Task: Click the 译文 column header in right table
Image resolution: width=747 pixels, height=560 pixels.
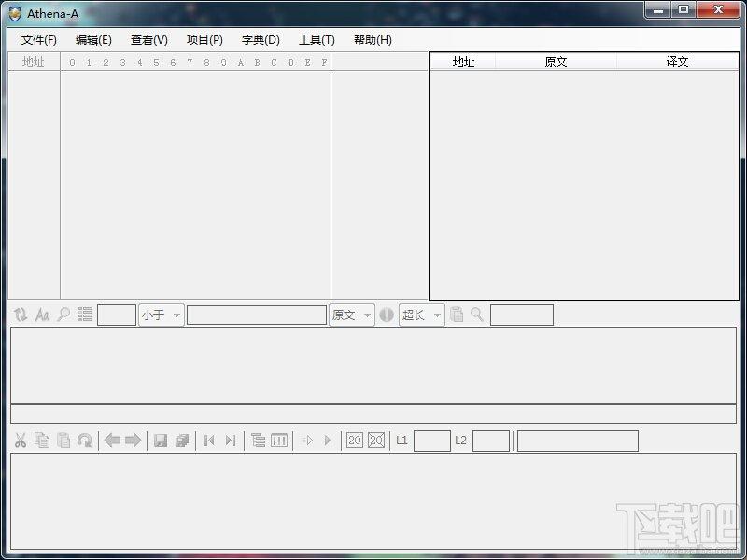Action: tap(678, 62)
